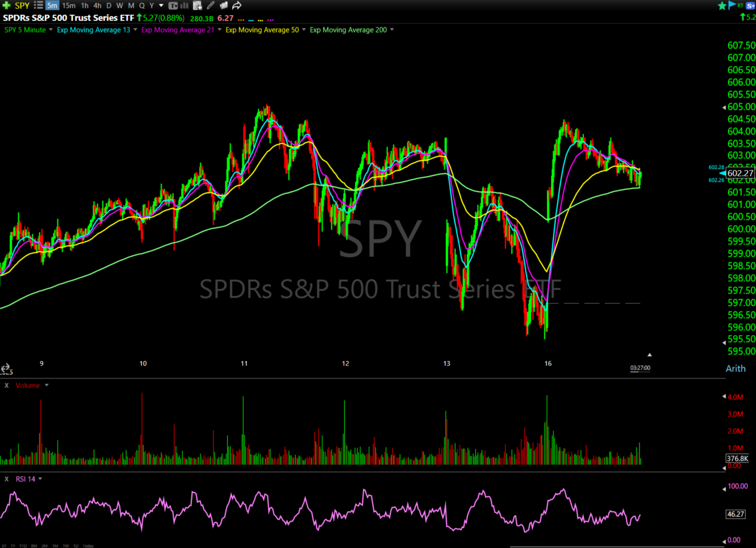This screenshot has width=756, height=548.
Task: Expand the timeframe dropdown arrow after Y
Action: coord(161,5)
